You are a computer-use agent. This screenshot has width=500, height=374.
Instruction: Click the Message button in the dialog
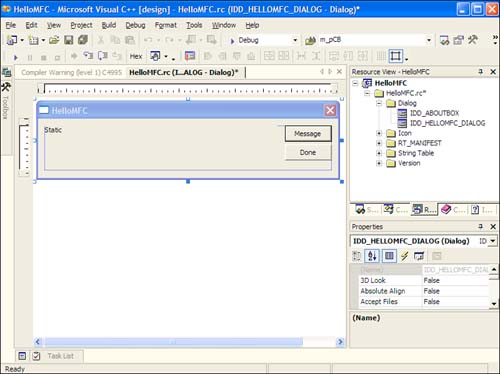click(308, 134)
